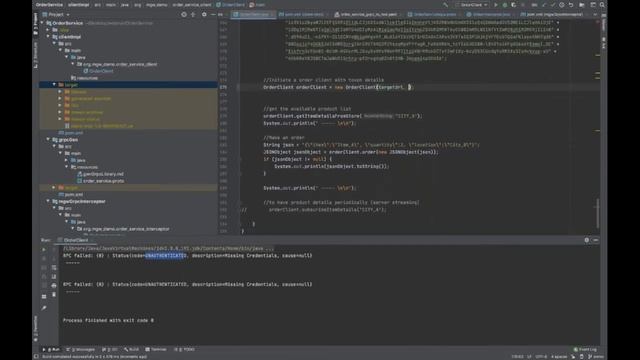Click the pin tab icon in Run panel
640x360 pixels.
(44, 308)
